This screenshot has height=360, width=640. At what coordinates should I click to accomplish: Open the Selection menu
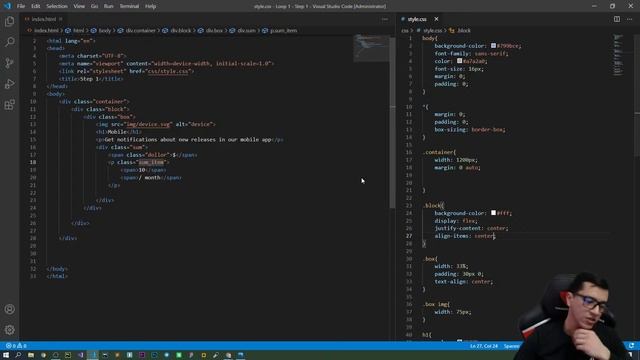57,6
